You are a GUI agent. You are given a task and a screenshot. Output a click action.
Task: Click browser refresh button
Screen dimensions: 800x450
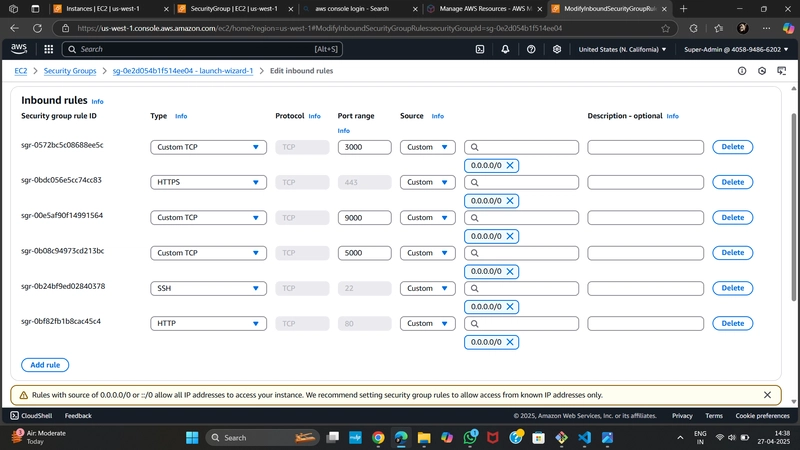(37, 29)
